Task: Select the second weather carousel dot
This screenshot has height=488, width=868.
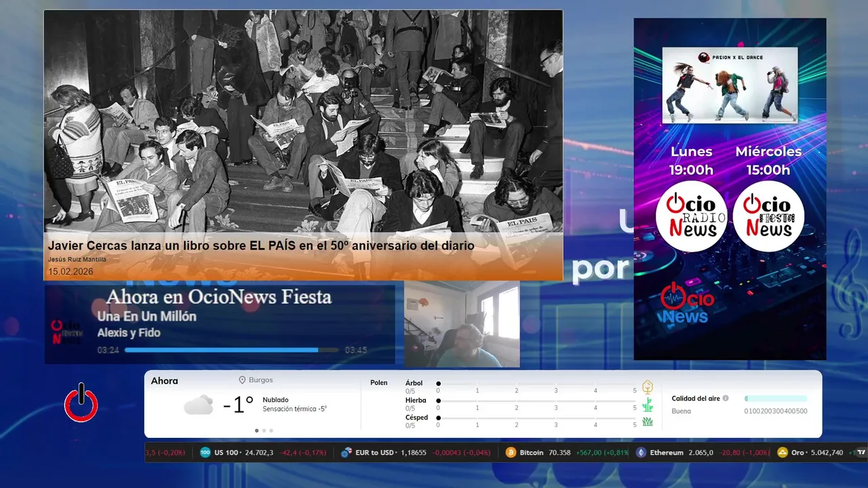Action: click(264, 430)
